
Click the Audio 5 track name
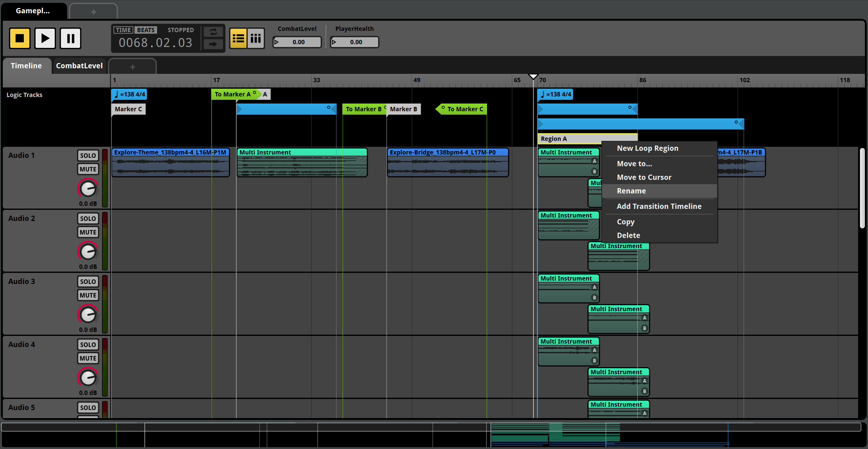click(22, 408)
